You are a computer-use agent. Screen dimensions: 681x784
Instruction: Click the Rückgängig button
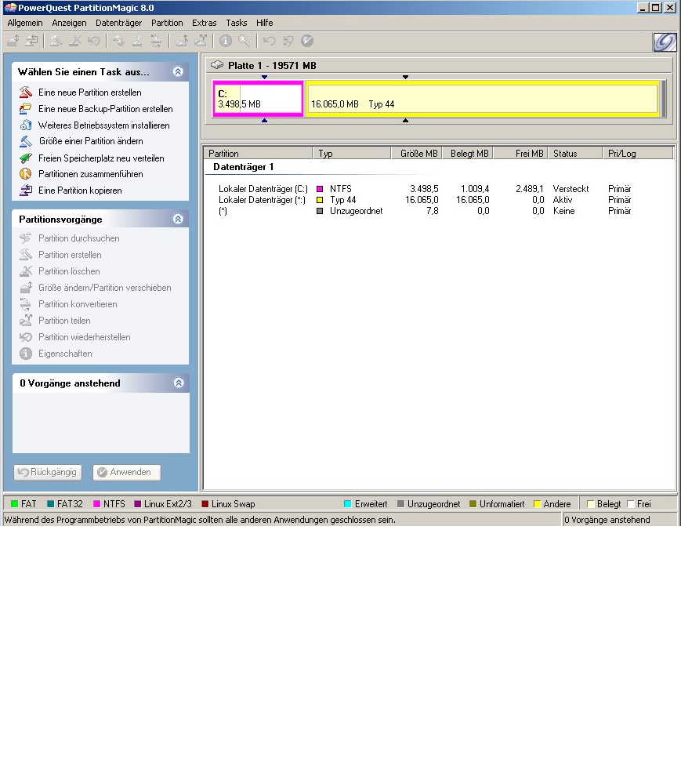pos(48,472)
